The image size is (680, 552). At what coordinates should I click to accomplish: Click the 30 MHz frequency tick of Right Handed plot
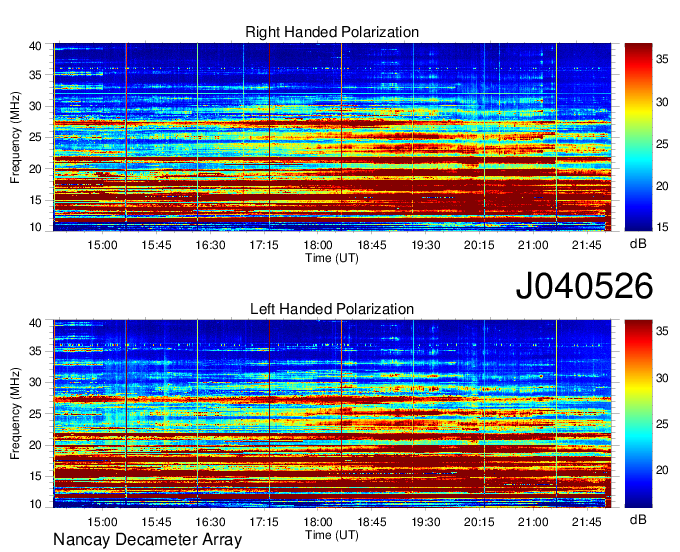(36, 106)
